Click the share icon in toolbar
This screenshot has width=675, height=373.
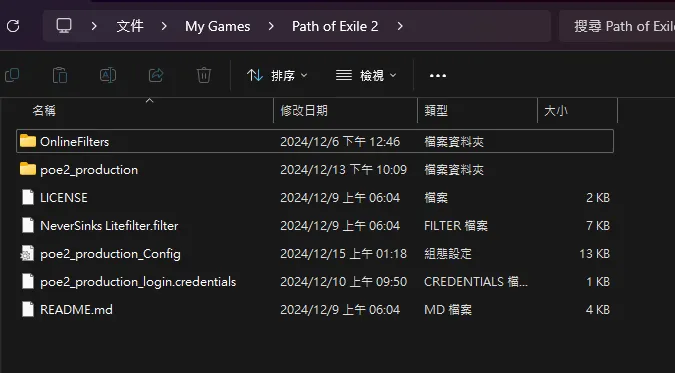(156, 75)
